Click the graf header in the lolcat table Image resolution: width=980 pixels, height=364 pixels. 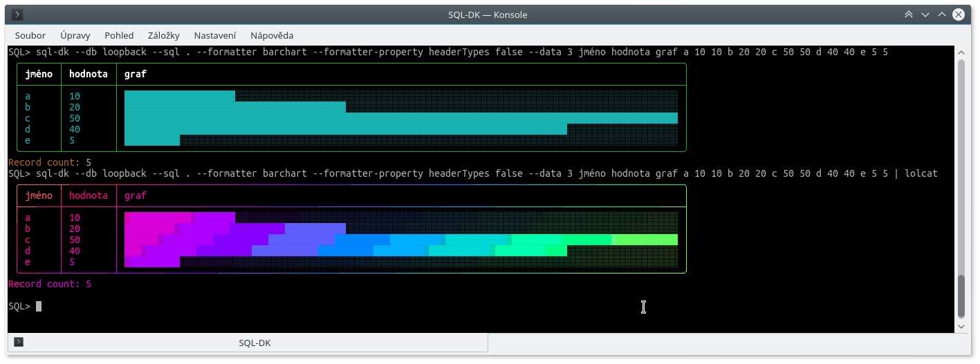[136, 195]
